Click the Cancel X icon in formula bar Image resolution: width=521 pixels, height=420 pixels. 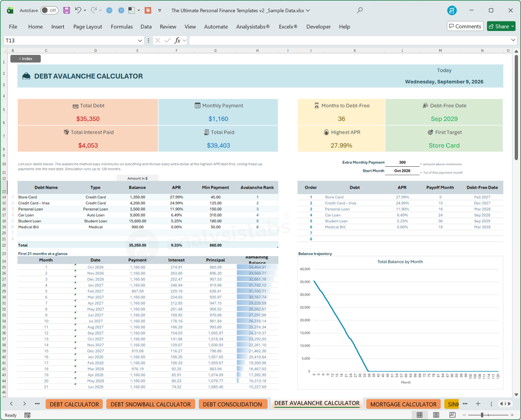(158, 41)
